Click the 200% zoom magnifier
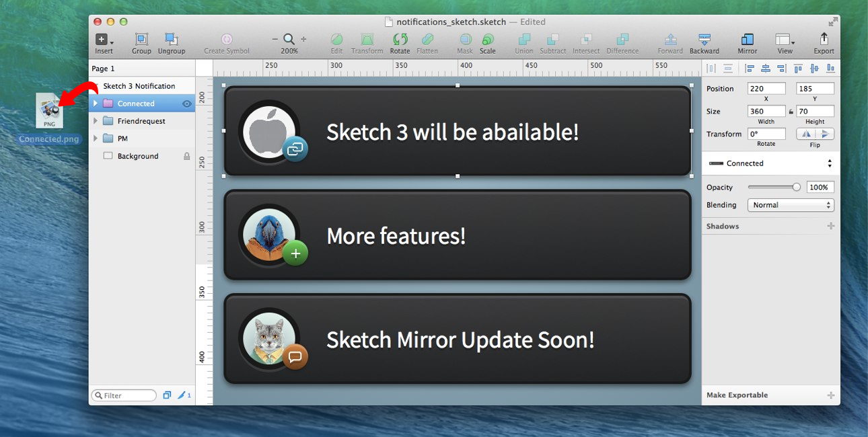Viewport: 868px width, 437px height. tap(289, 40)
